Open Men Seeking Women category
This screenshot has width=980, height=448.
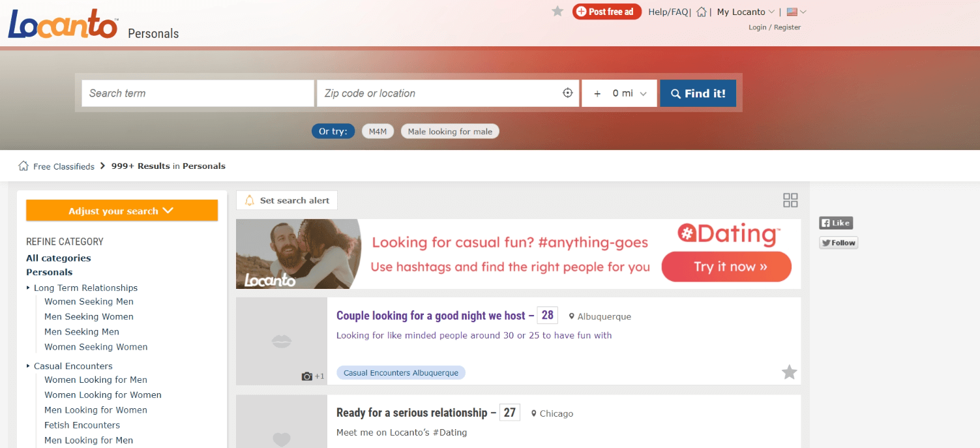point(89,316)
